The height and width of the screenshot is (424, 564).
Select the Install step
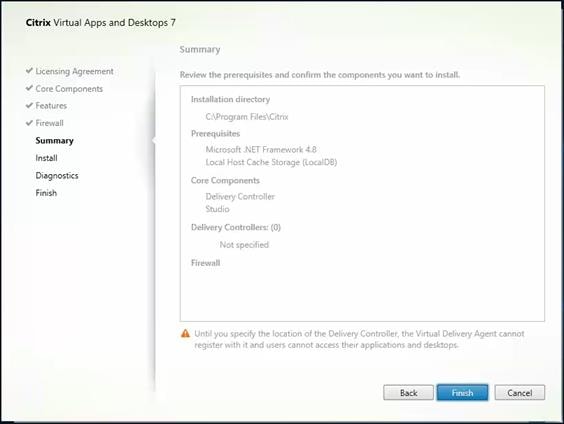pyautogui.click(x=46, y=158)
